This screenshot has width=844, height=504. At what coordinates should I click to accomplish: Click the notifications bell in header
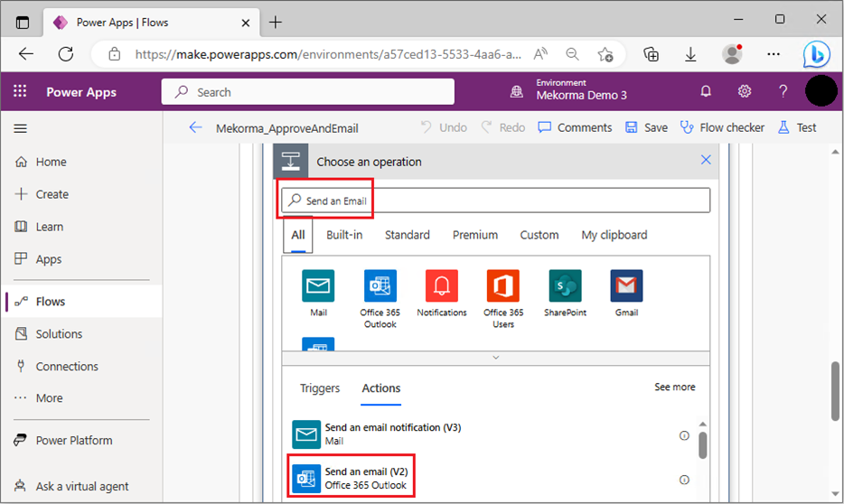coord(706,91)
